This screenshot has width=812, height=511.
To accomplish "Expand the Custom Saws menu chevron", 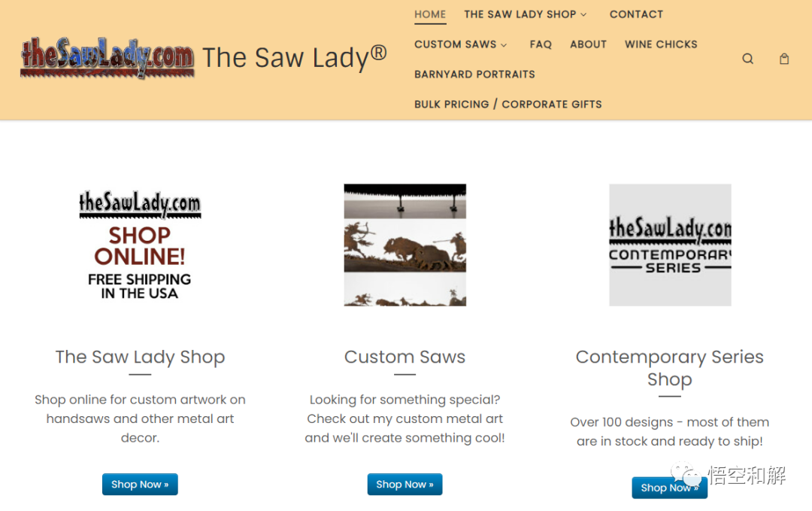I will [x=503, y=45].
